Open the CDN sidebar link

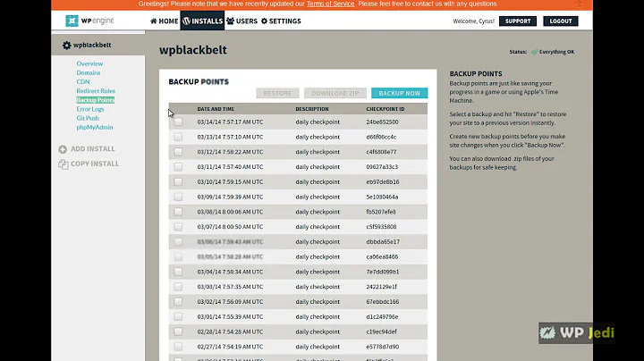(83, 81)
